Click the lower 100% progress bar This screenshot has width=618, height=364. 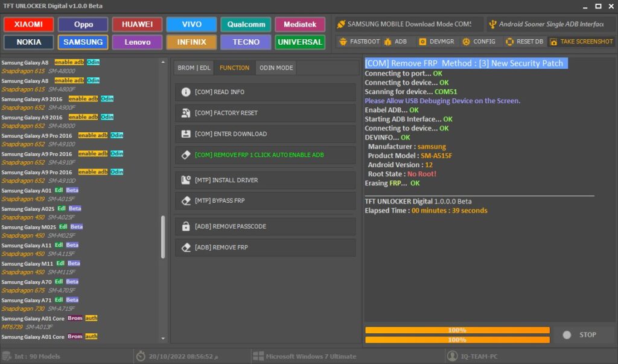(457, 339)
